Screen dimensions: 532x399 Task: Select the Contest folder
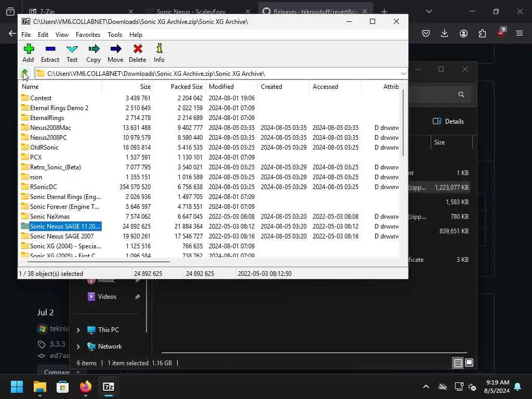[x=41, y=98]
